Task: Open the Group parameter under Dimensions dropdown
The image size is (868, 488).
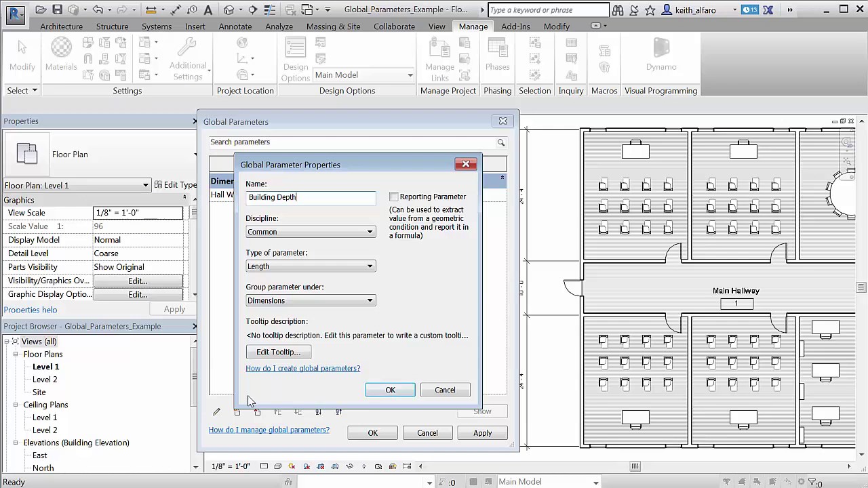Action: (311, 300)
